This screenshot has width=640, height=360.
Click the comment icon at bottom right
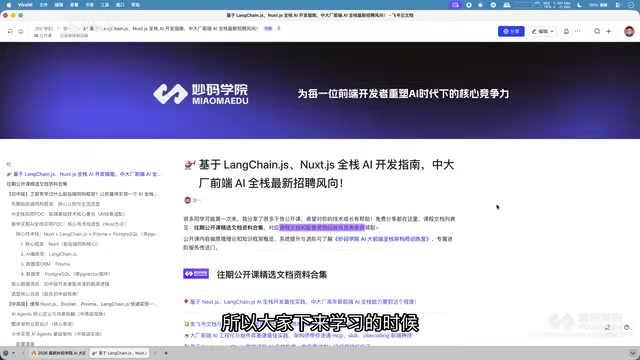pyautogui.click(x=607, y=327)
